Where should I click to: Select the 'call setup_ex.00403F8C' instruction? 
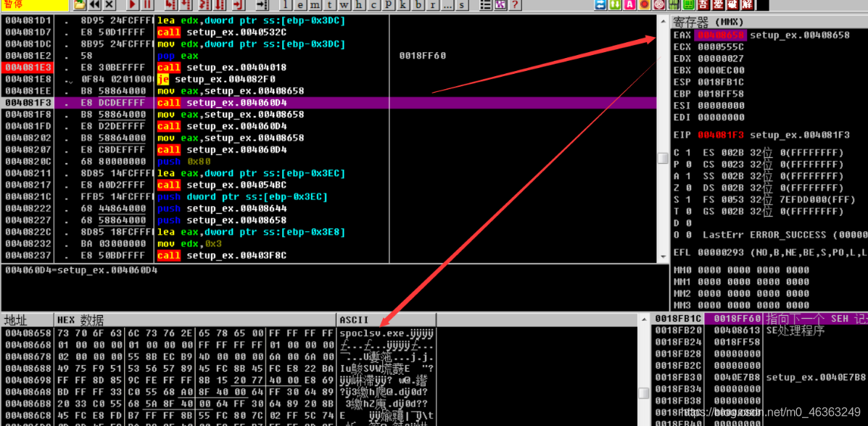222,255
